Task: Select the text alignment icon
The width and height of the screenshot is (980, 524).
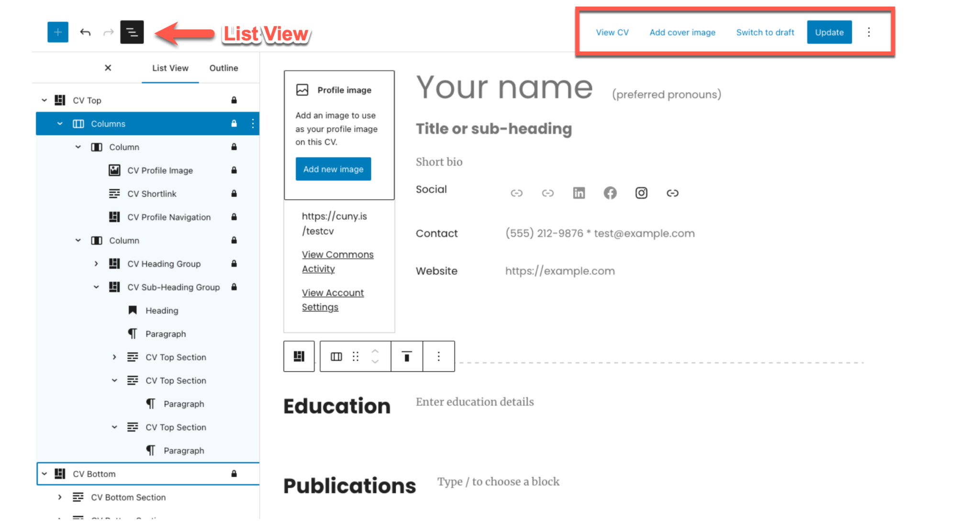Action: point(406,356)
